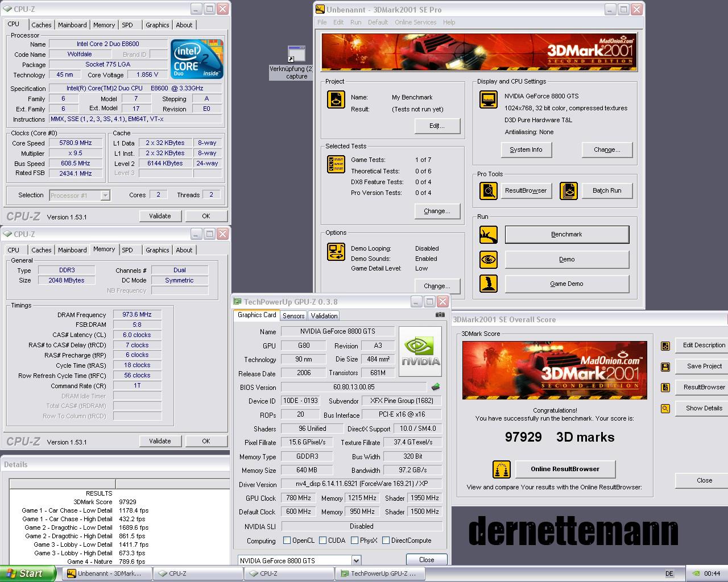
Task: Open the Help menu in 3DMark2001
Action: pyautogui.click(x=449, y=22)
